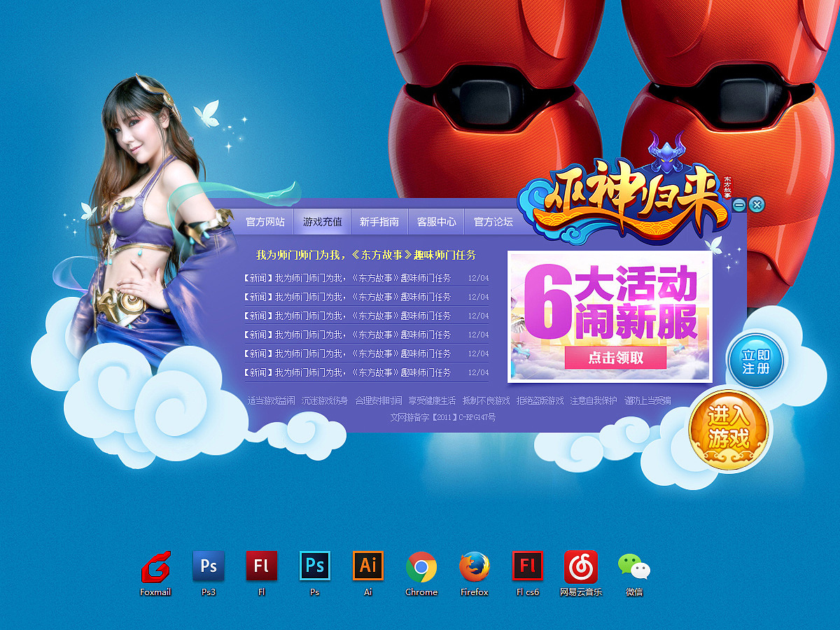This screenshot has width=840, height=630.
Task: Click the 谨防上当受骗 footer text
Action: click(x=647, y=400)
